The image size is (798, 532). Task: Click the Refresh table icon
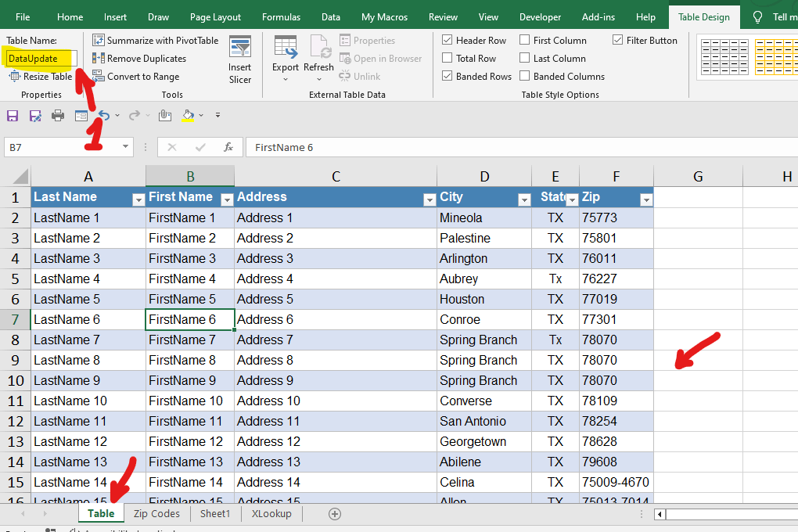coord(319,48)
